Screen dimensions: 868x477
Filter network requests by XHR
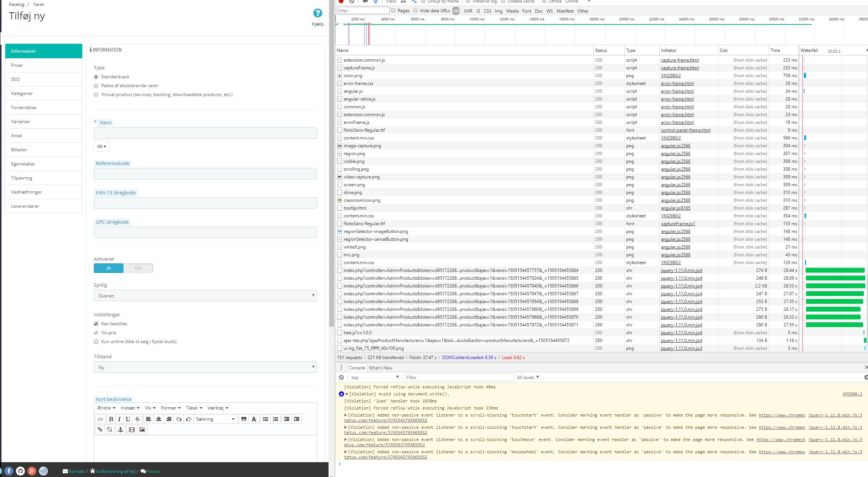pyautogui.click(x=468, y=11)
